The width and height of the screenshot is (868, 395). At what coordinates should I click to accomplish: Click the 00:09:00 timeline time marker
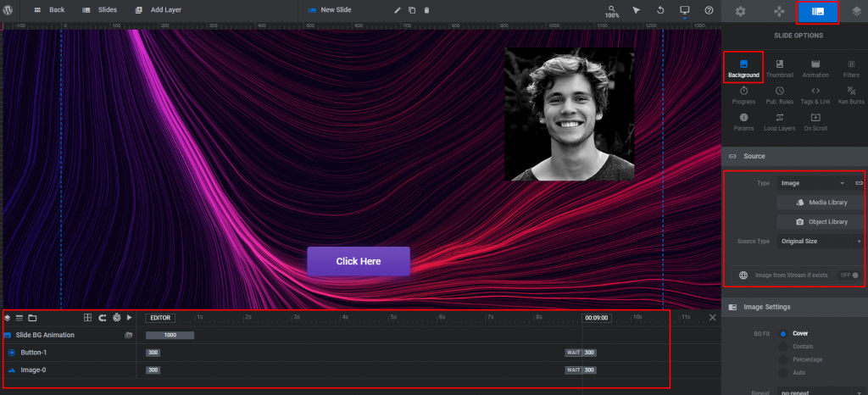pyautogui.click(x=597, y=318)
